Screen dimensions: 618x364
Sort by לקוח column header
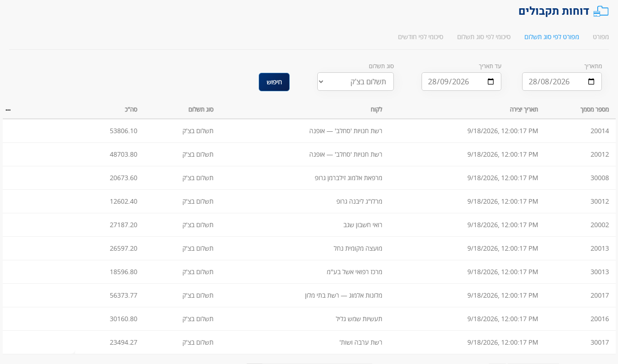[377, 110]
